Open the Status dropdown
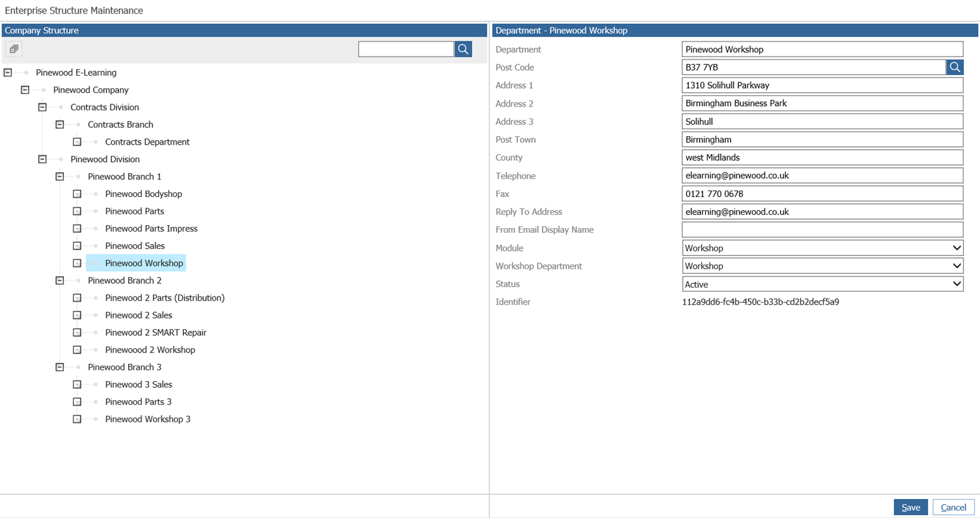This screenshot has width=980, height=518. (x=822, y=284)
